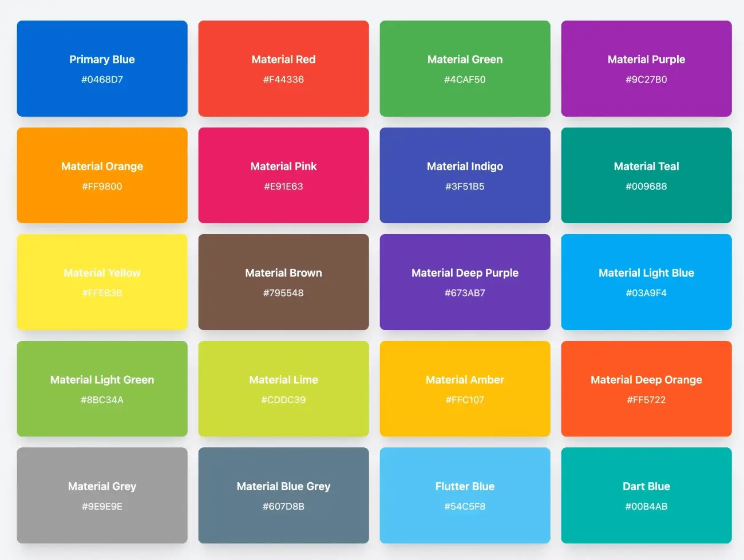This screenshot has height=560, width=744.
Task: Select the Material Teal swatch
Action: pos(646,175)
